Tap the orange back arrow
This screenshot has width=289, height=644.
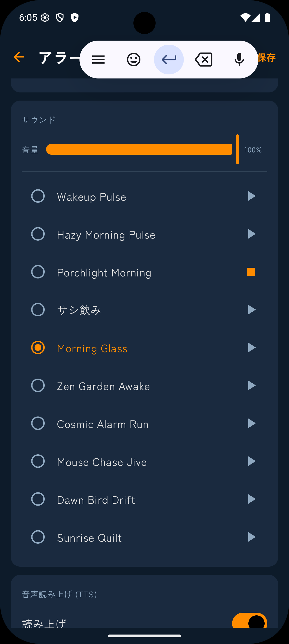pos(19,57)
